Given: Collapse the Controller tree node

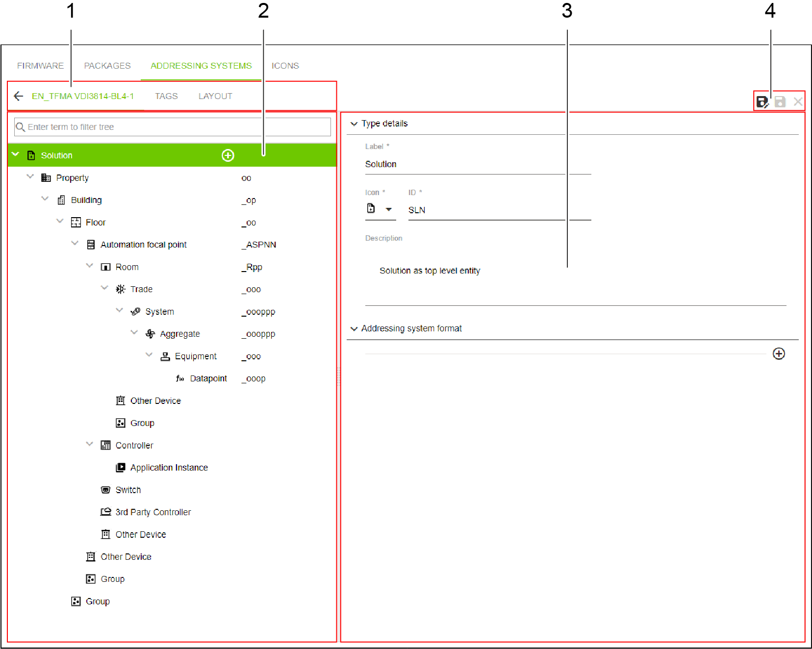Looking at the screenshot, I should click(90, 445).
